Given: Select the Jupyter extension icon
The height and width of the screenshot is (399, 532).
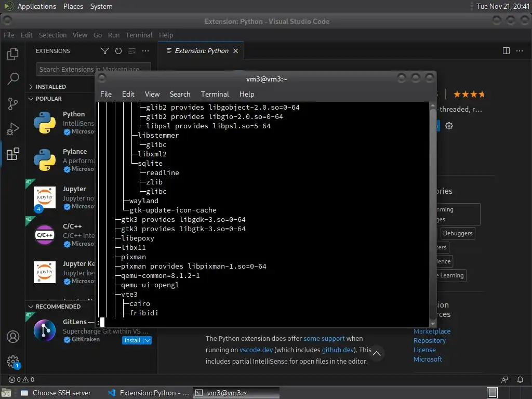Looking at the screenshot, I should point(45,197).
